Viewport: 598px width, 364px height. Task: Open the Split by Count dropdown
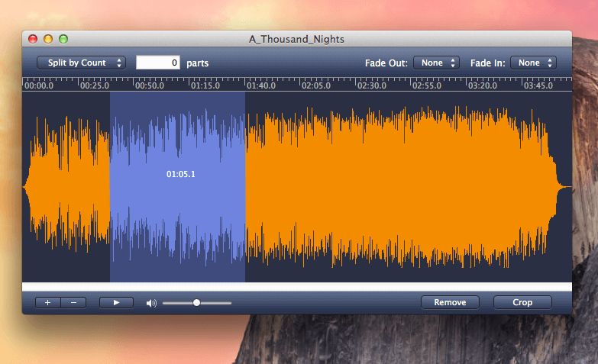(x=81, y=63)
